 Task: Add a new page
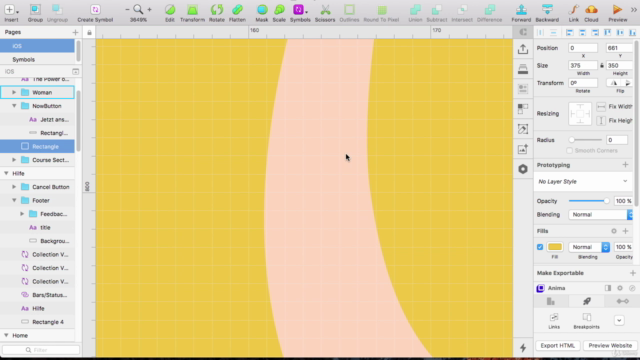pyautogui.click(x=75, y=32)
